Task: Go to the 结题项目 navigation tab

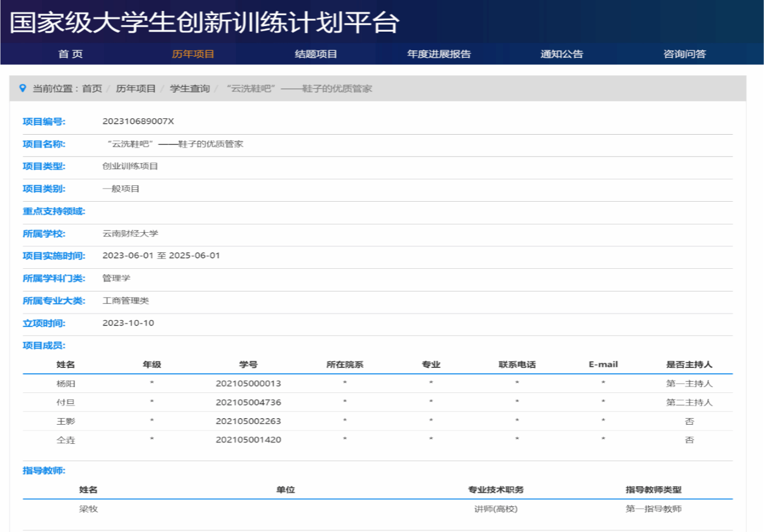Action: tap(316, 54)
